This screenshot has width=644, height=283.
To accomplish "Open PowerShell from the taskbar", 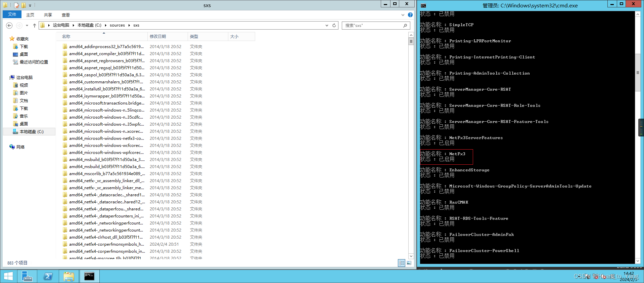I will (x=48, y=276).
